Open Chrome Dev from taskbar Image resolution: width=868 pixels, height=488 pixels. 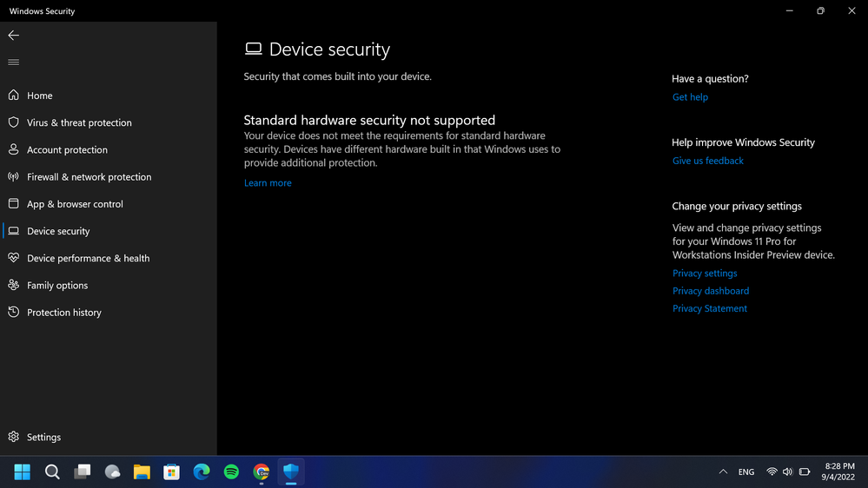(x=262, y=472)
